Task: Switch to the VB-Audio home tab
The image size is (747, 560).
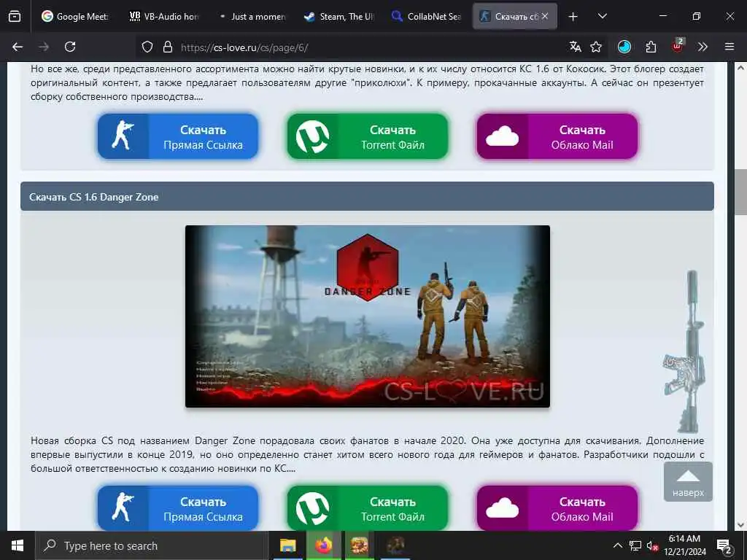Action: click(x=164, y=16)
